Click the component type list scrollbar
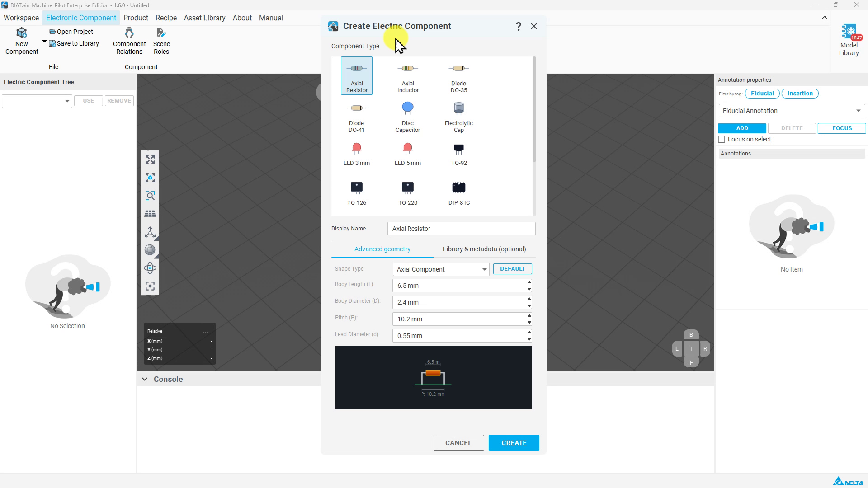868x488 pixels. [x=534, y=109]
